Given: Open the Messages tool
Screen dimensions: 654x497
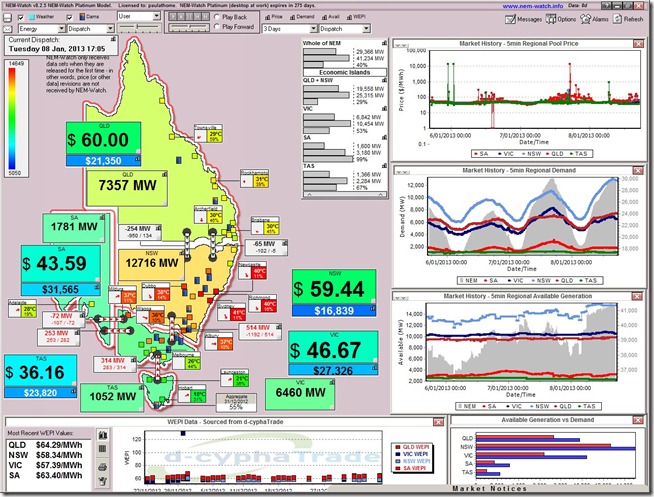Looking at the screenshot, I should [523, 19].
